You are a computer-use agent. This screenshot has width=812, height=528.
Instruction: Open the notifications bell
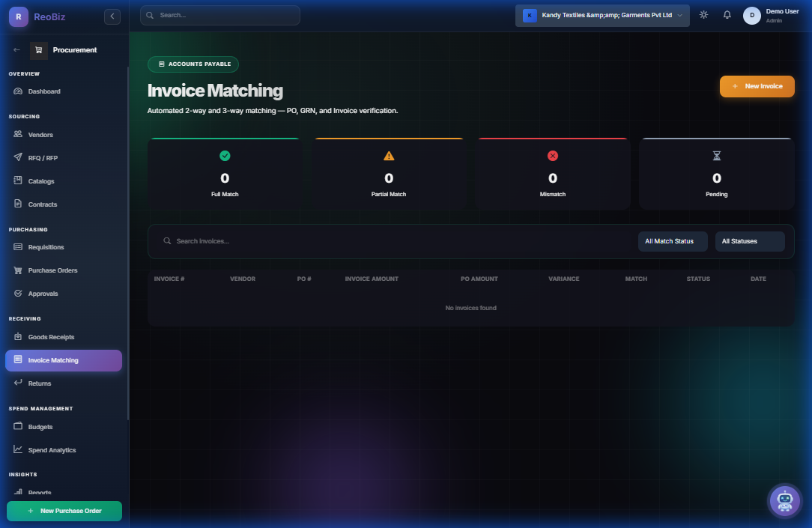[x=727, y=14]
